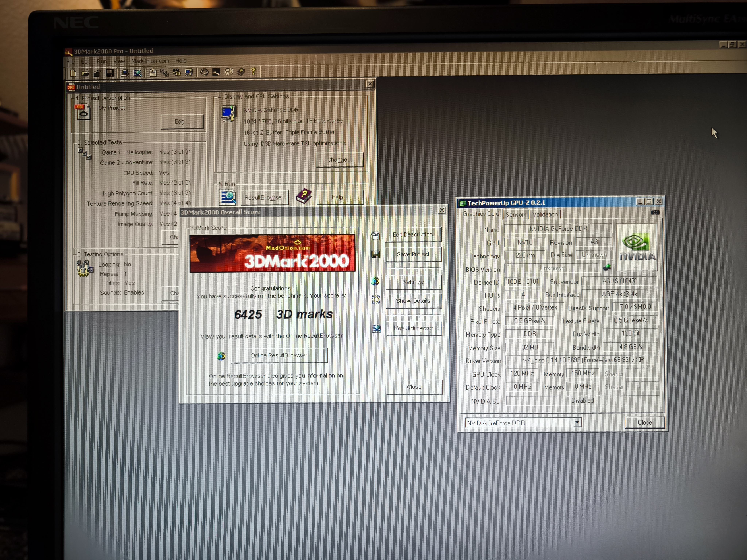Click the gears testing options toolbar icon
The height and width of the screenshot is (560, 747).
[177, 72]
